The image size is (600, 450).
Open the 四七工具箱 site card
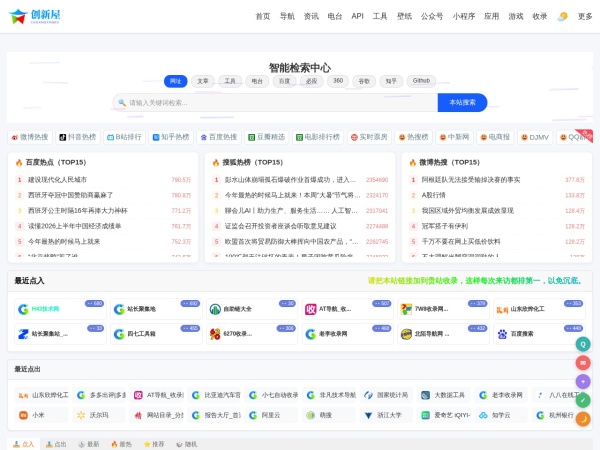[x=156, y=334]
